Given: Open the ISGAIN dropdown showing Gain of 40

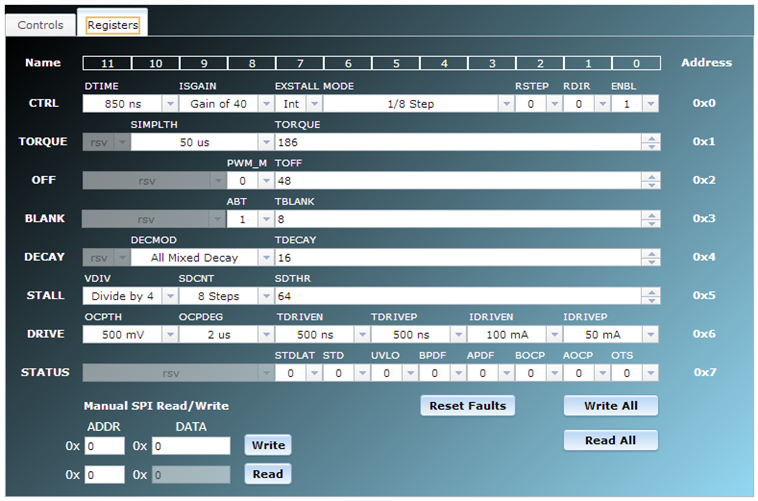Looking at the screenshot, I should click(x=226, y=103).
